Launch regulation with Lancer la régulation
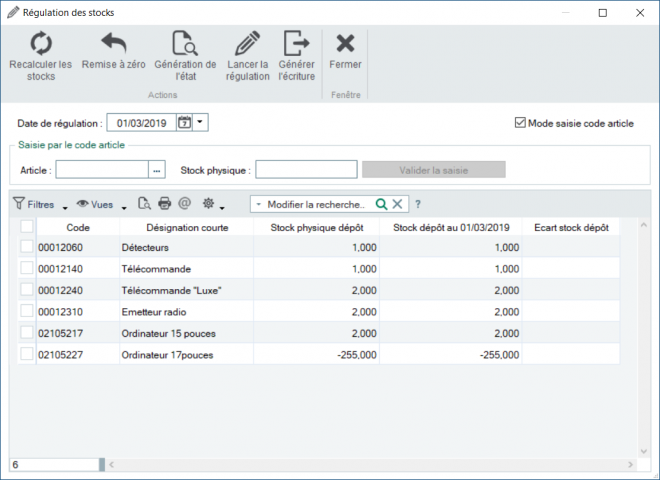Viewport: 660px width, 480px height. click(x=248, y=45)
